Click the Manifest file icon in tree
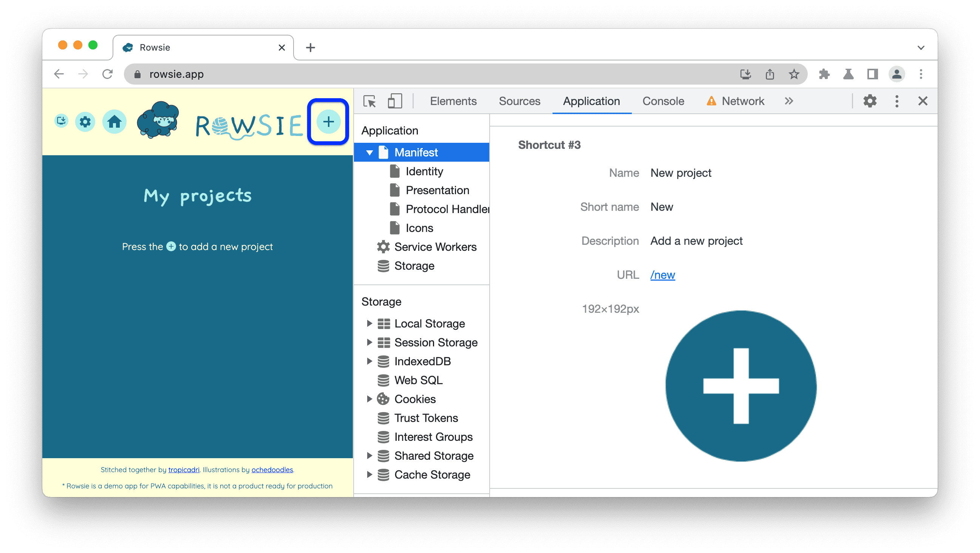This screenshot has width=980, height=553. (383, 152)
